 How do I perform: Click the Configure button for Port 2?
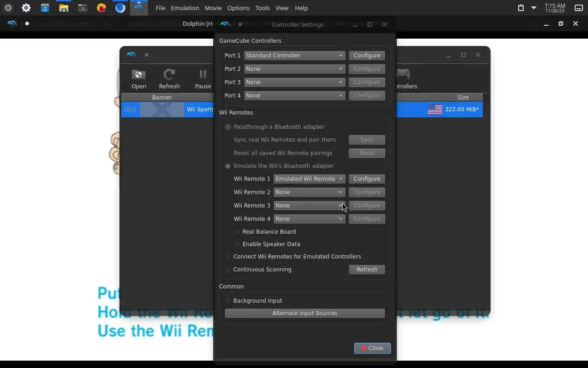pos(367,69)
